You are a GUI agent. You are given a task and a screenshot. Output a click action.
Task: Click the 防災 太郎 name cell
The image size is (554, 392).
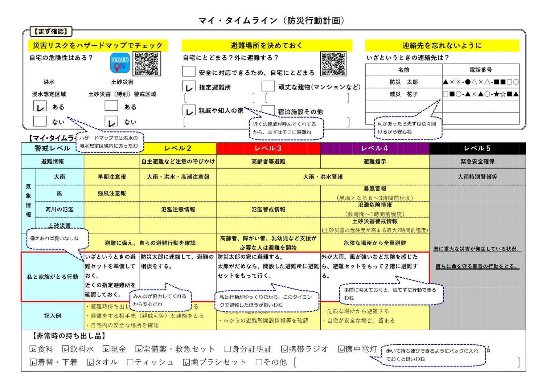404,82
